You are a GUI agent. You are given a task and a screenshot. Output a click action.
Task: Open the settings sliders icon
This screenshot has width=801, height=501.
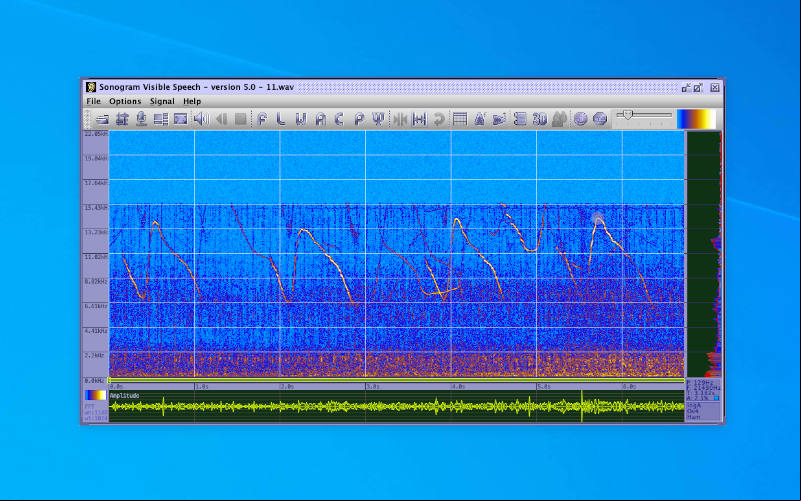pos(122,120)
